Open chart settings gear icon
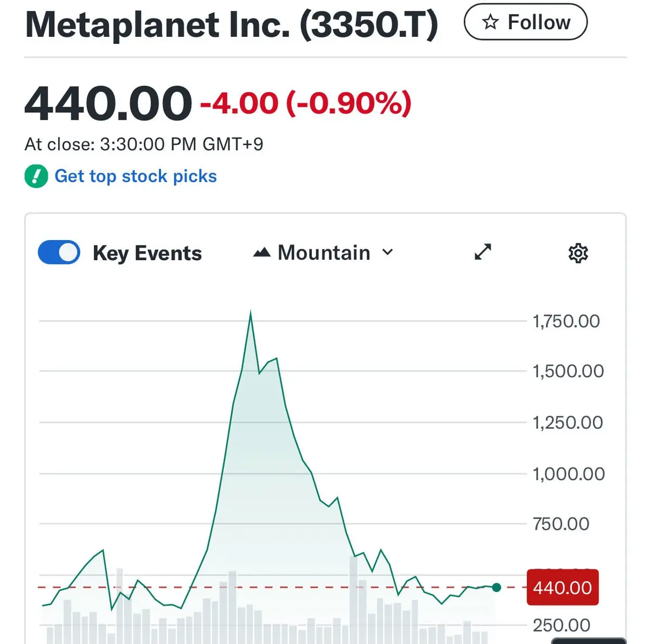Viewport: 651px width, 644px height. pos(578,253)
